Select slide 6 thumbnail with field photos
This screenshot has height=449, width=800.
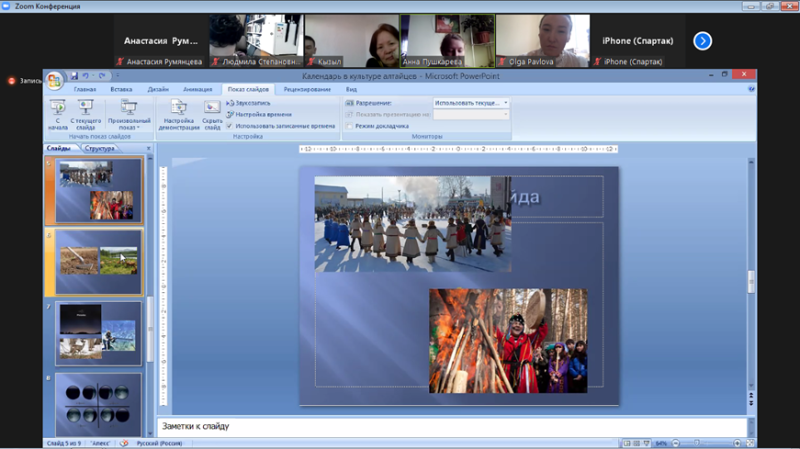point(98,262)
